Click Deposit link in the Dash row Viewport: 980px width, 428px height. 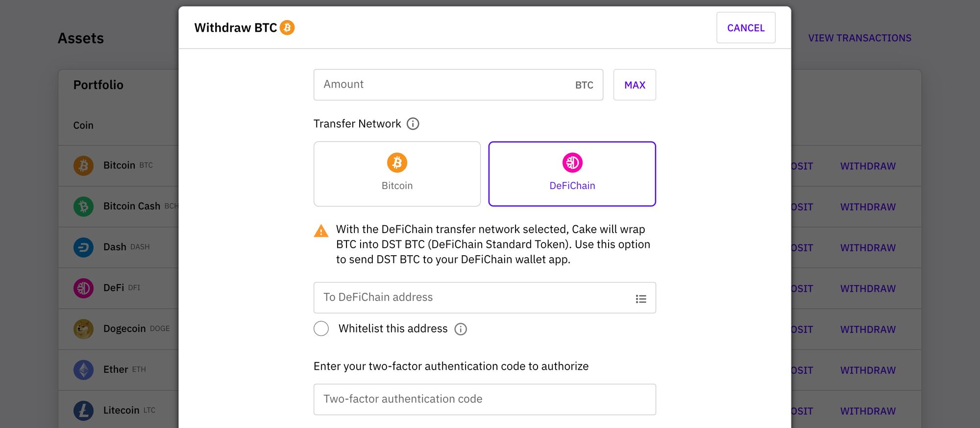pos(802,248)
